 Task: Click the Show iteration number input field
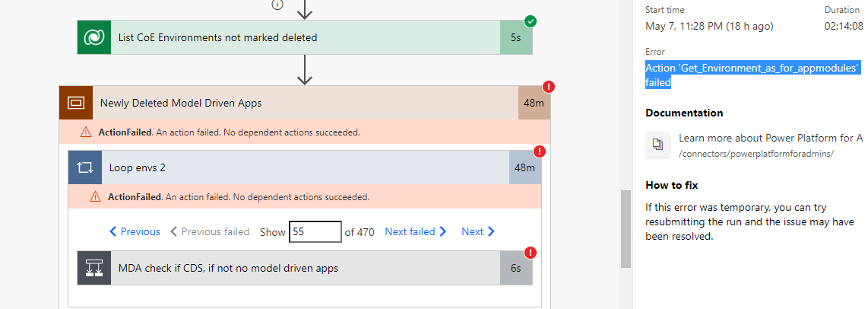tap(315, 231)
